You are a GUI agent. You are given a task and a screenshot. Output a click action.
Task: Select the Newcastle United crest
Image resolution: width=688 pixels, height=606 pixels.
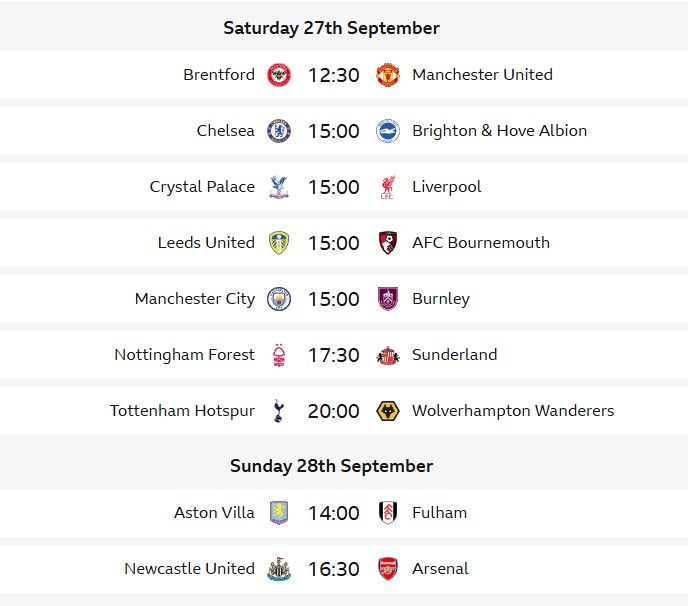pos(279,569)
